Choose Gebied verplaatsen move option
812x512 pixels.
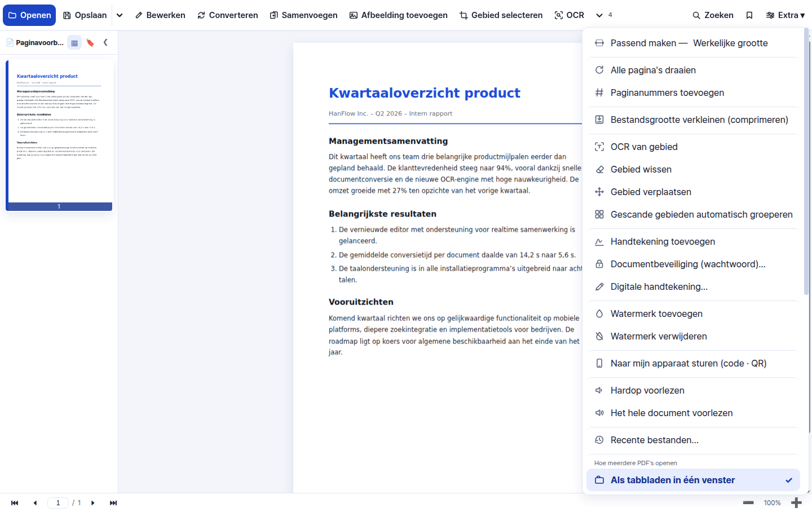tap(693, 192)
